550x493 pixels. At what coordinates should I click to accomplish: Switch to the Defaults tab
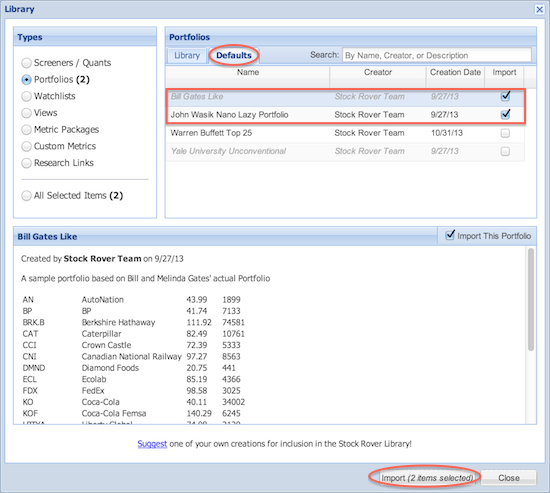pos(234,55)
